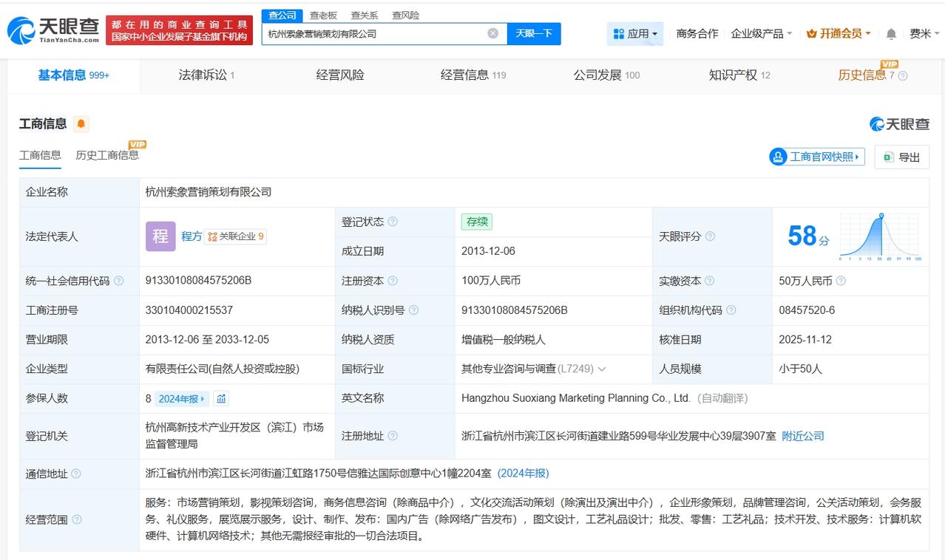945x560 pixels.
Task: Click the company name search input field
Action: click(373, 33)
